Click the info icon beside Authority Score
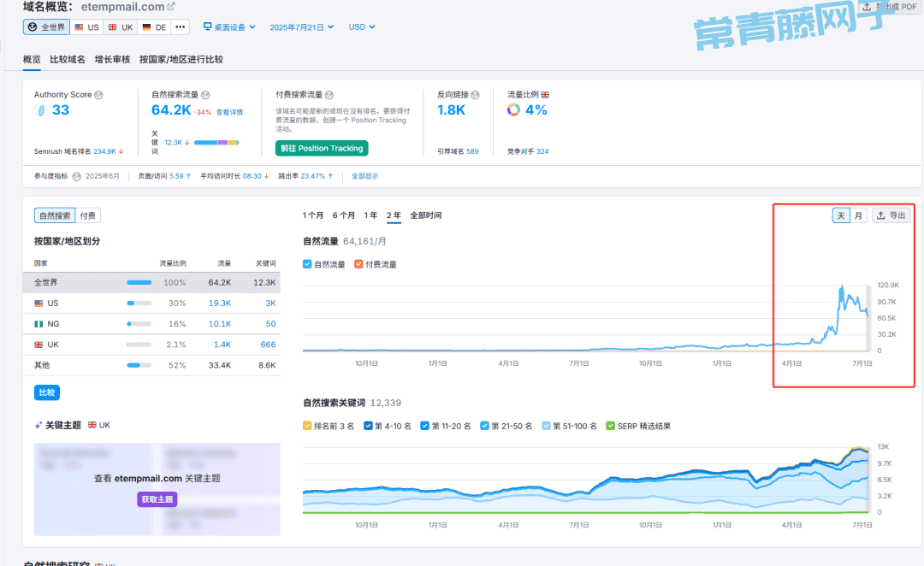Viewport: 924px width, 566px height. [99, 95]
